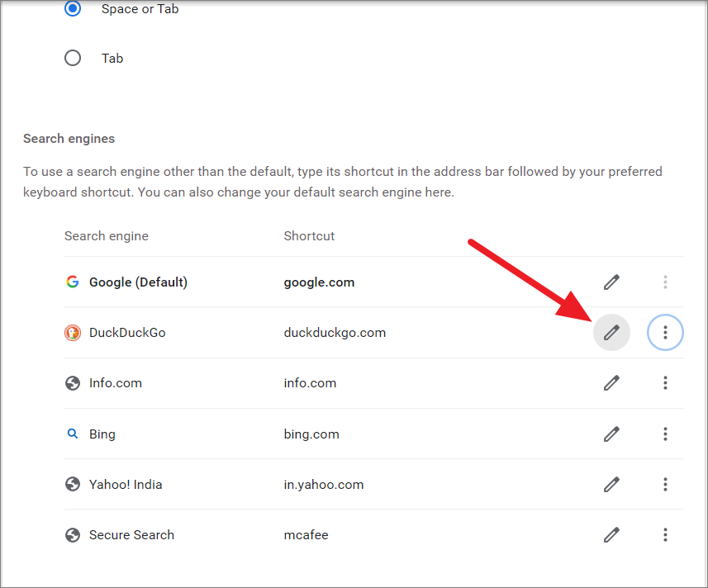Viewport: 708px width, 588px height.
Task: Click the Bing magnifier icon
Action: click(x=72, y=434)
